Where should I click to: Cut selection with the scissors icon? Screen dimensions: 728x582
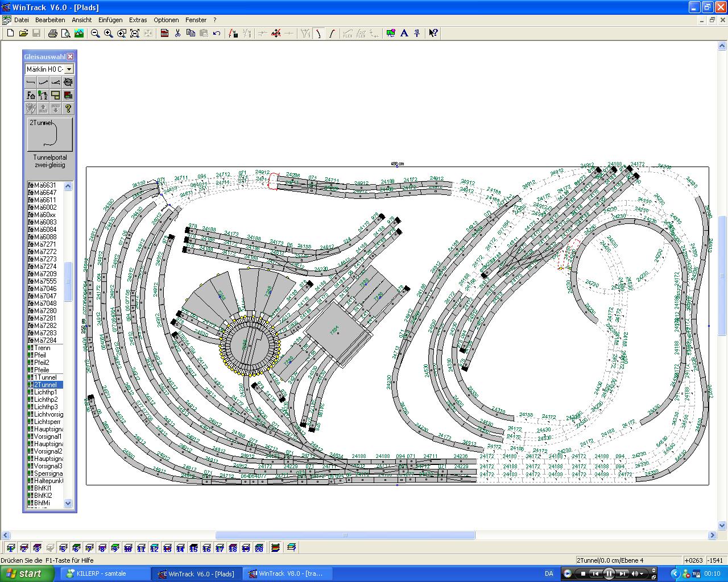pyautogui.click(x=177, y=34)
